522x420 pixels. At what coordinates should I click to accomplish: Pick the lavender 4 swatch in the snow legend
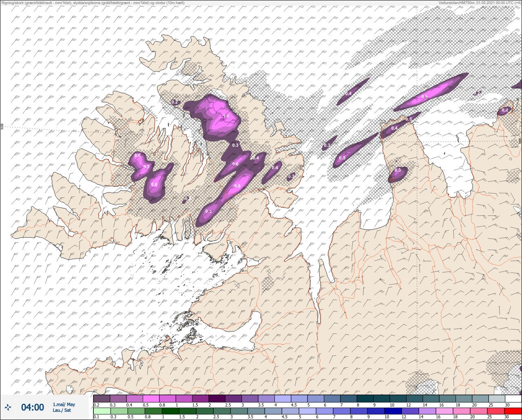282,398
